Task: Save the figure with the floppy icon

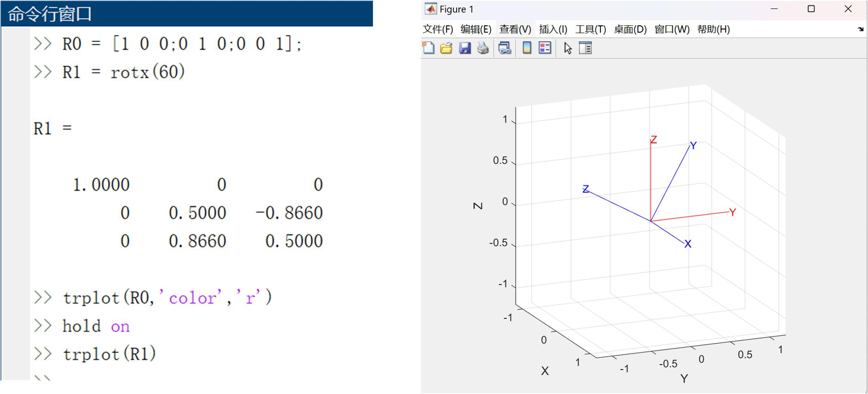Action: point(465,48)
